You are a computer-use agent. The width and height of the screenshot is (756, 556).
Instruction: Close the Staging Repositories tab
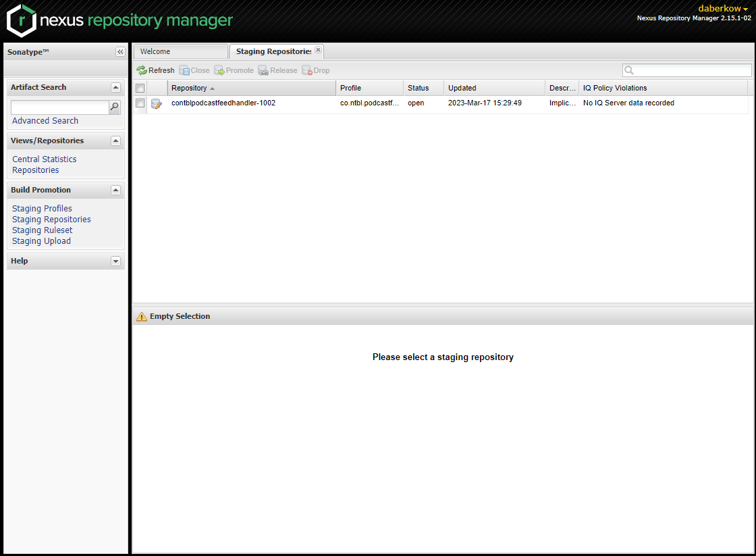tap(319, 50)
